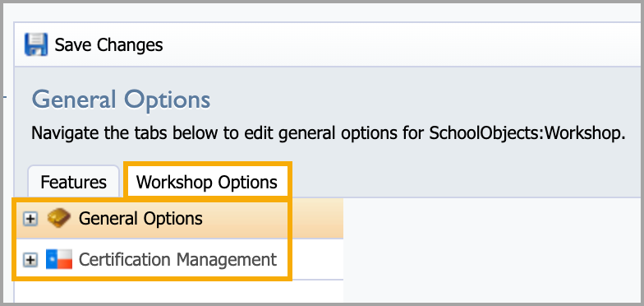Viewport: 644px width, 306px height.
Task: Click the floppy disk save icon
Action: click(36, 44)
